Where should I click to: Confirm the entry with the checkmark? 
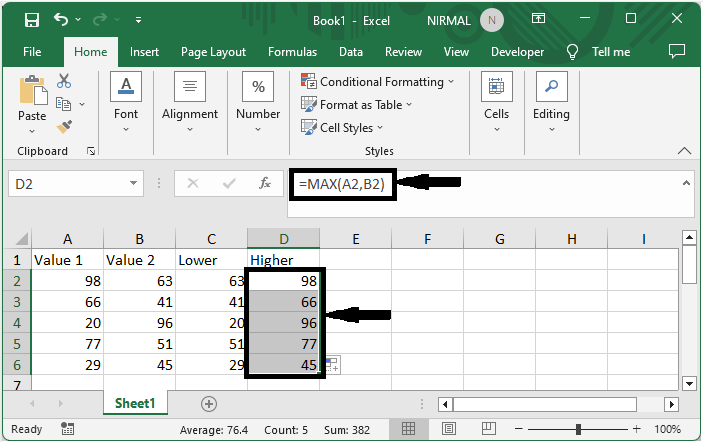click(x=229, y=183)
